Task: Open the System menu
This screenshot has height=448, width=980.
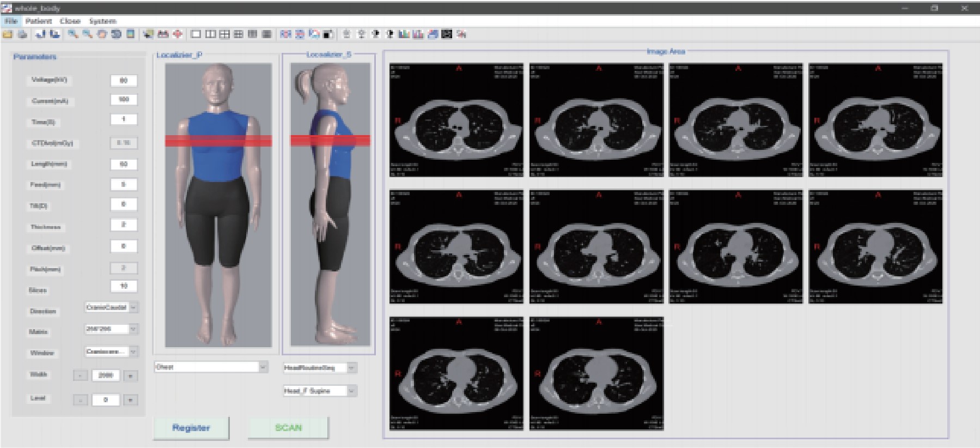Action: [x=102, y=21]
